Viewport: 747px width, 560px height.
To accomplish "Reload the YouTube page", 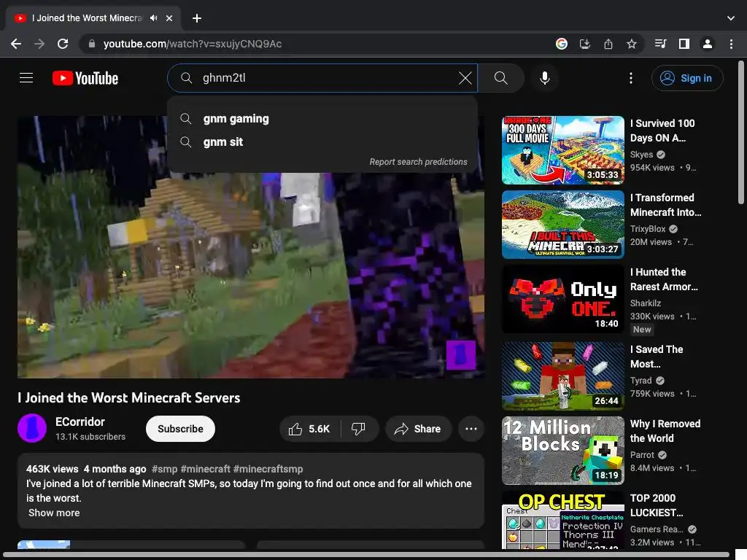I will pos(63,44).
